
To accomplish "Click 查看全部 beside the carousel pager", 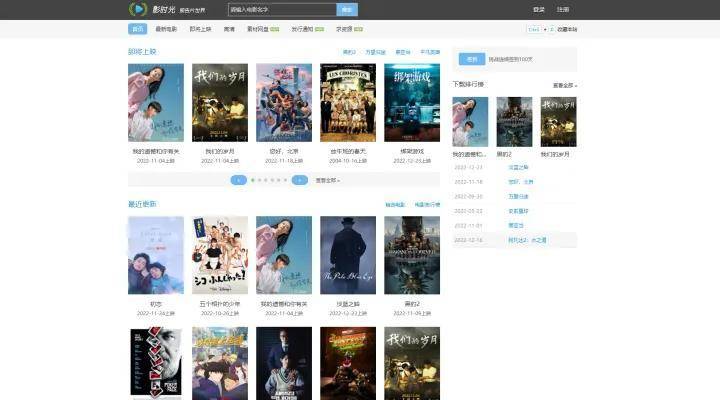I will point(327,180).
